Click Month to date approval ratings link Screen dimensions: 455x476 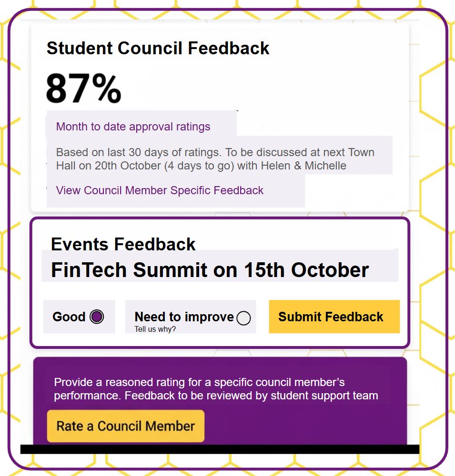click(x=133, y=127)
